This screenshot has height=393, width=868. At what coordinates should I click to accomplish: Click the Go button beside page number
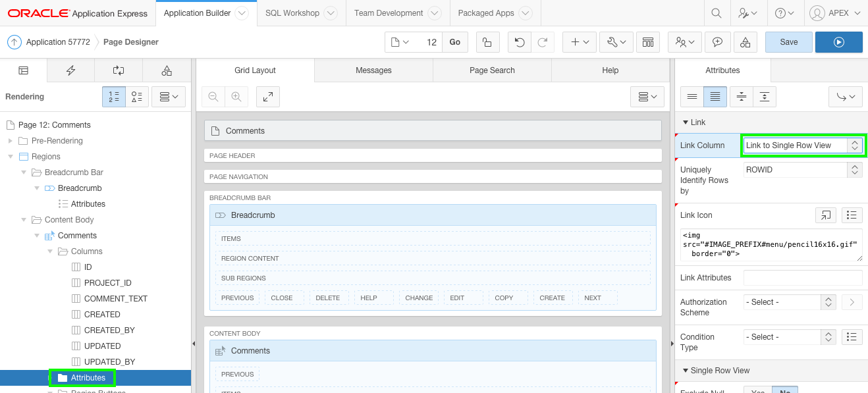click(455, 42)
